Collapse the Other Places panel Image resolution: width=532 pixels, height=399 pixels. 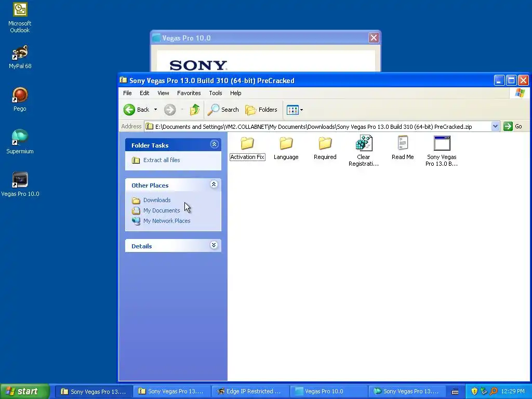pyautogui.click(x=214, y=184)
